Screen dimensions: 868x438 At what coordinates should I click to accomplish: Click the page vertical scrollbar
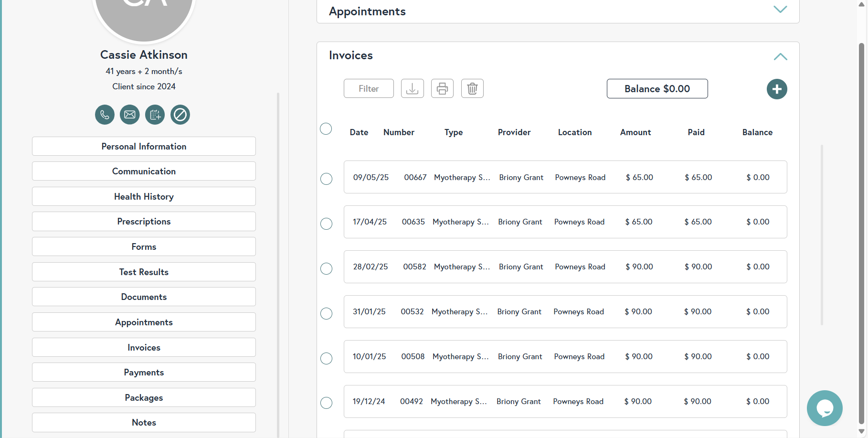tap(861, 229)
